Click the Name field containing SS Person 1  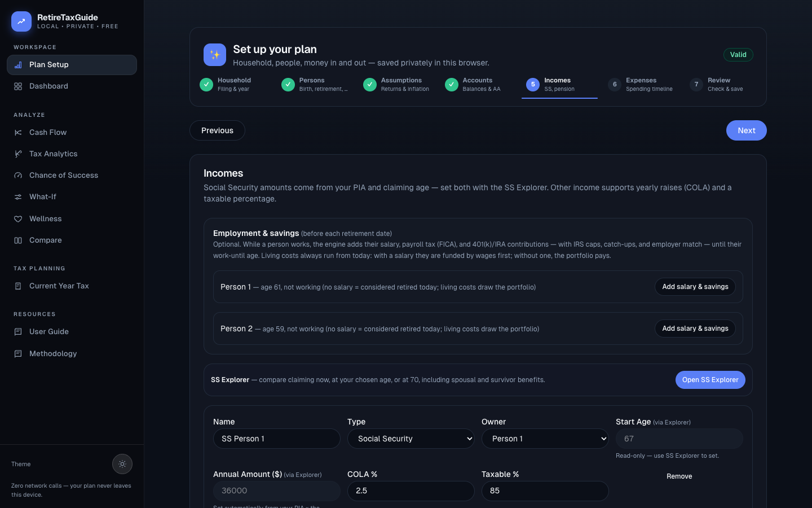click(277, 439)
